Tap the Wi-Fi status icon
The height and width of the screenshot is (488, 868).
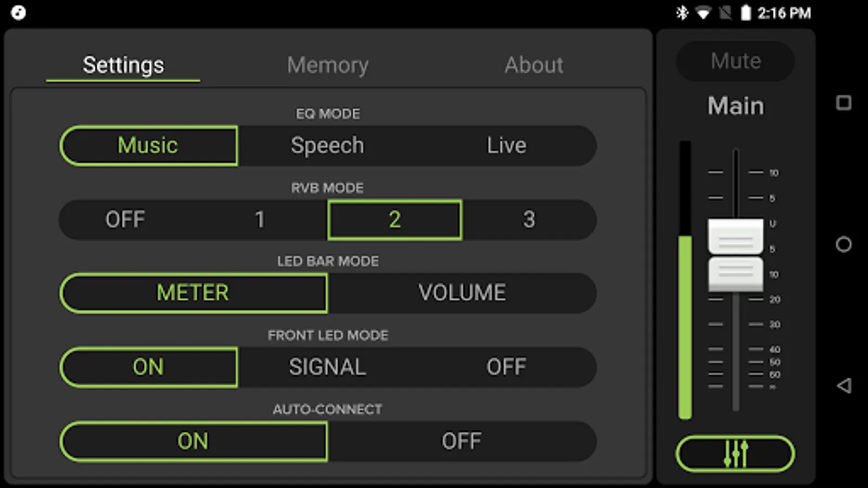coord(703,12)
